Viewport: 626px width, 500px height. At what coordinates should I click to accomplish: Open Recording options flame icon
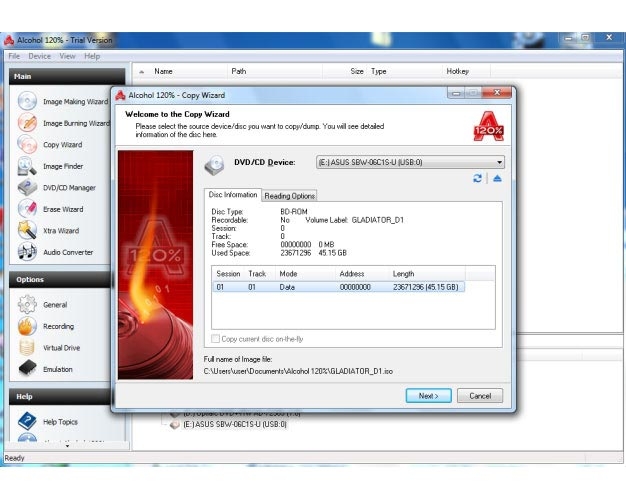point(27,326)
